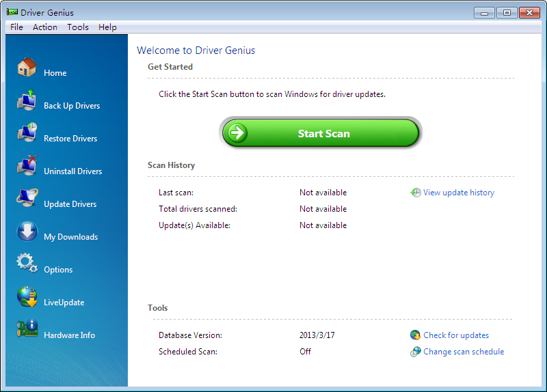
Task: Click the Scheduled Scan value Off
Action: pyautogui.click(x=305, y=351)
